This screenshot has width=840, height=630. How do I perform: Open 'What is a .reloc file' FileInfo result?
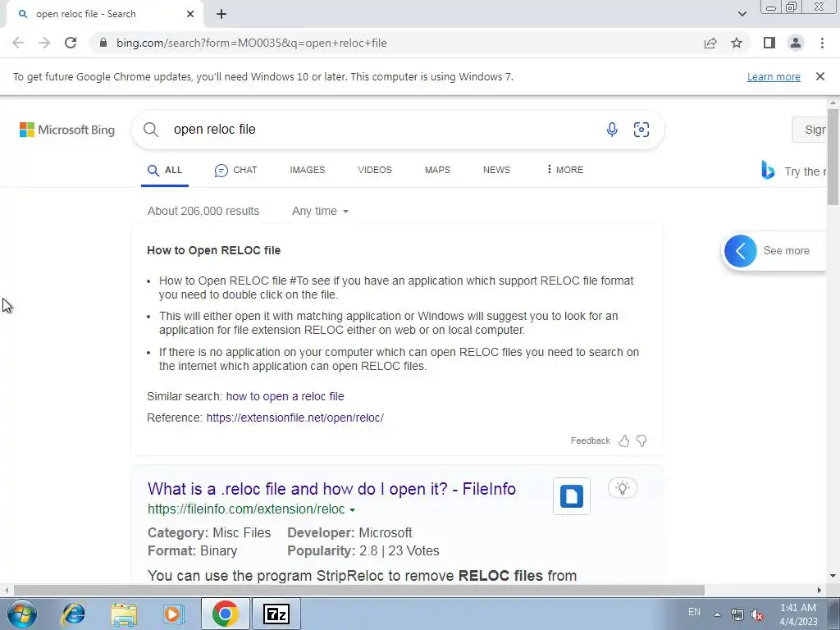point(331,489)
